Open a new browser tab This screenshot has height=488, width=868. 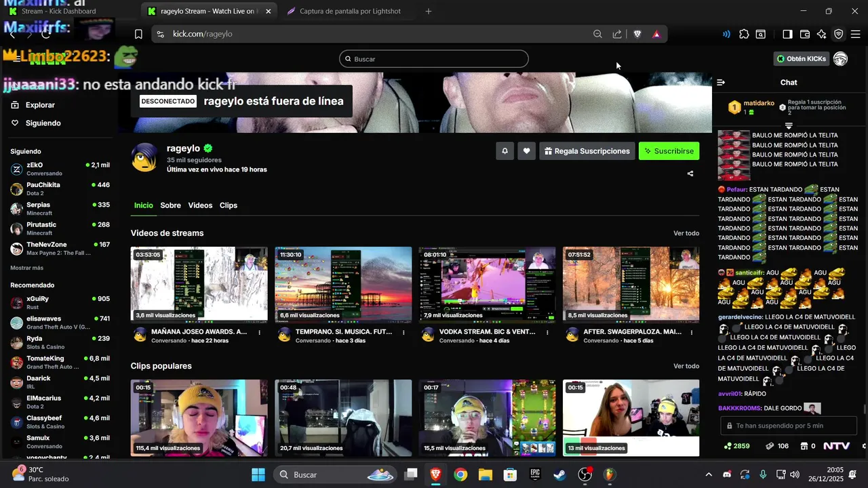click(x=429, y=11)
